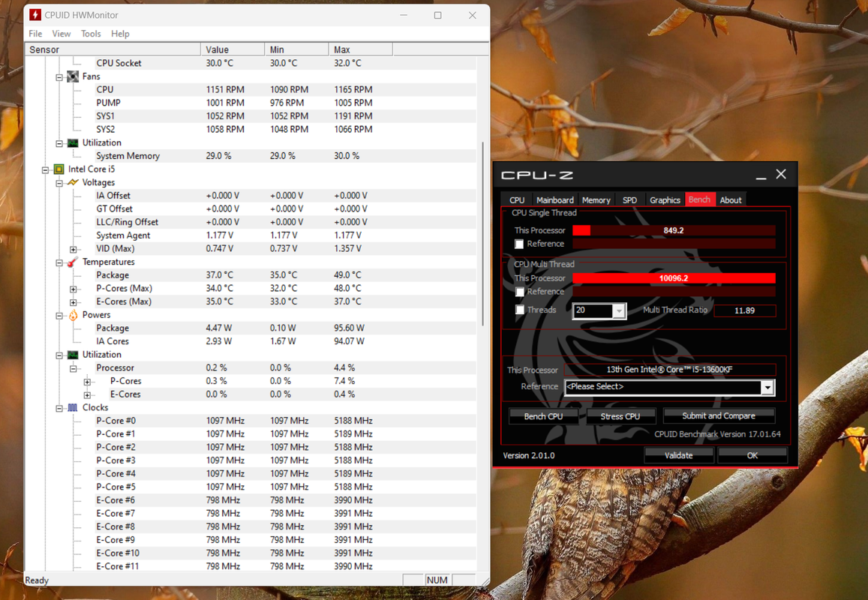Enable Reference checkbox under CPU Single Thread
The height and width of the screenshot is (600, 868).
(519, 244)
